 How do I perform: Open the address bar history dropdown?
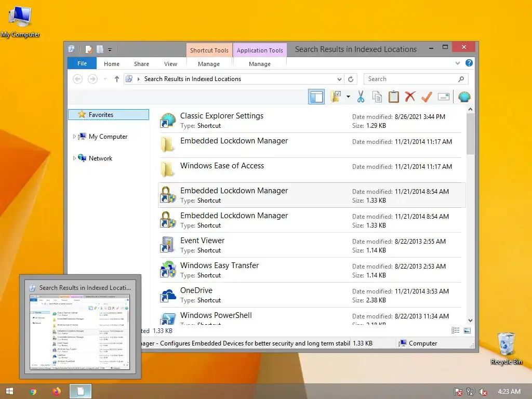pyautogui.click(x=339, y=79)
